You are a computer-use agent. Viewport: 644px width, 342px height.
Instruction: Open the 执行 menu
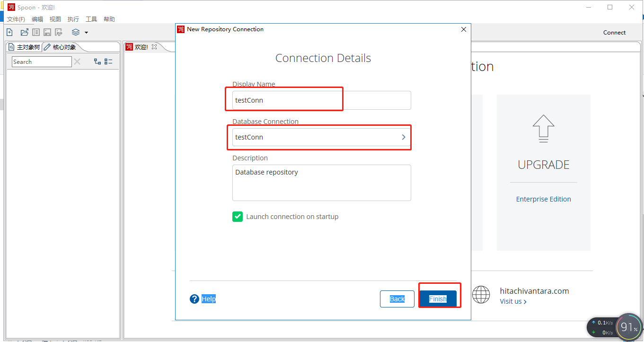[73, 19]
